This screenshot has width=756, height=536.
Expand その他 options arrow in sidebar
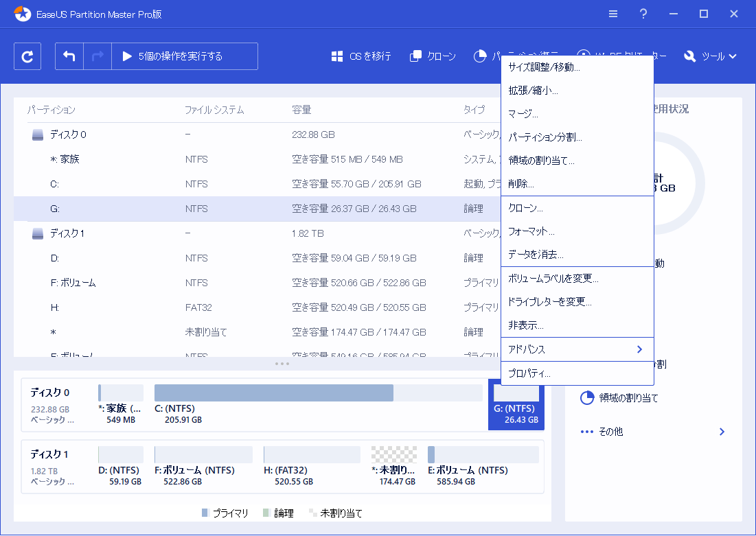pos(722,432)
